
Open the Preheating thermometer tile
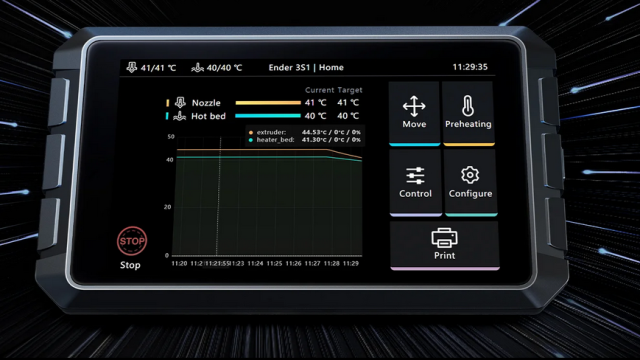point(468,113)
